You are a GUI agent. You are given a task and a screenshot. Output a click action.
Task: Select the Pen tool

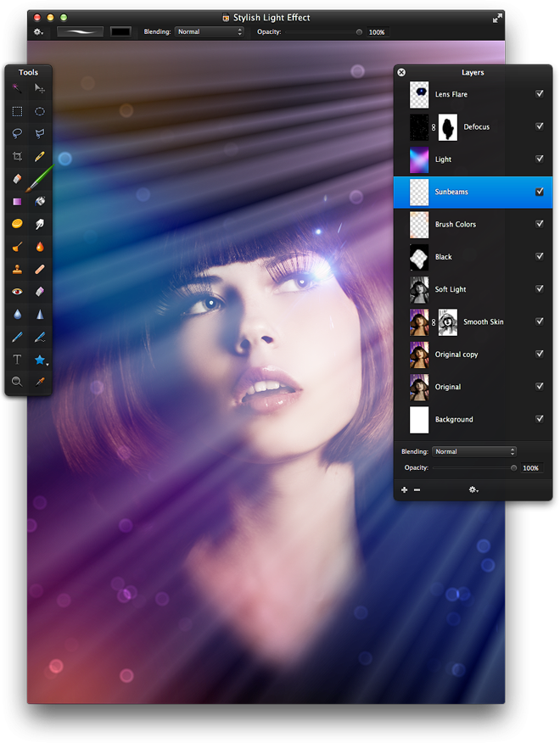pos(17,337)
